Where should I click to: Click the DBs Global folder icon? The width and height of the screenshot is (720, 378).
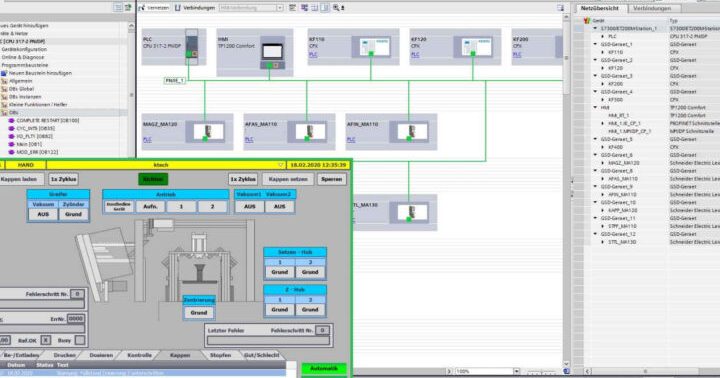pos(4,89)
